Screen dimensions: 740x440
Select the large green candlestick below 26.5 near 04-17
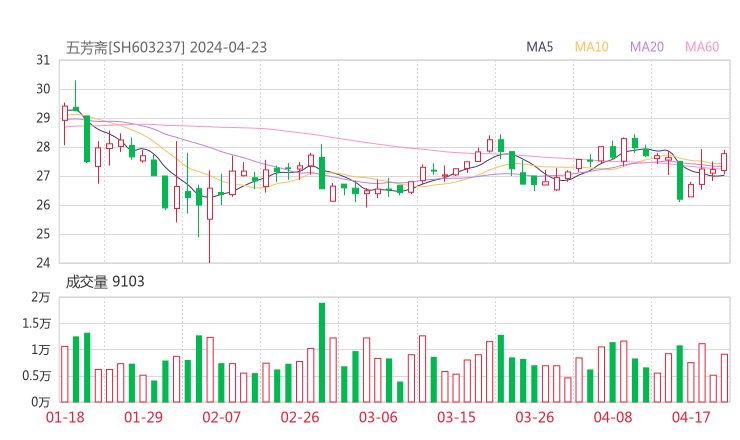point(680,180)
